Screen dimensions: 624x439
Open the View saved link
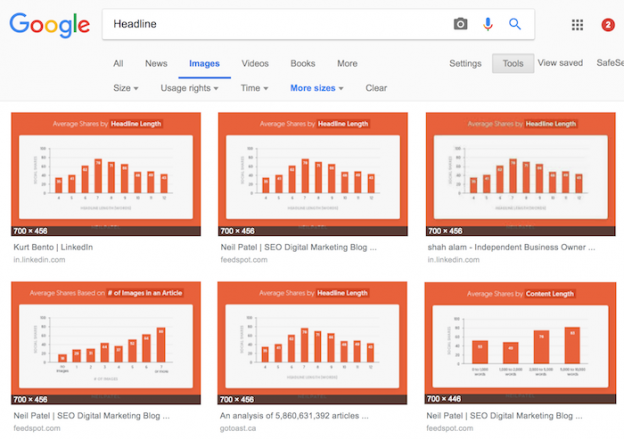560,64
